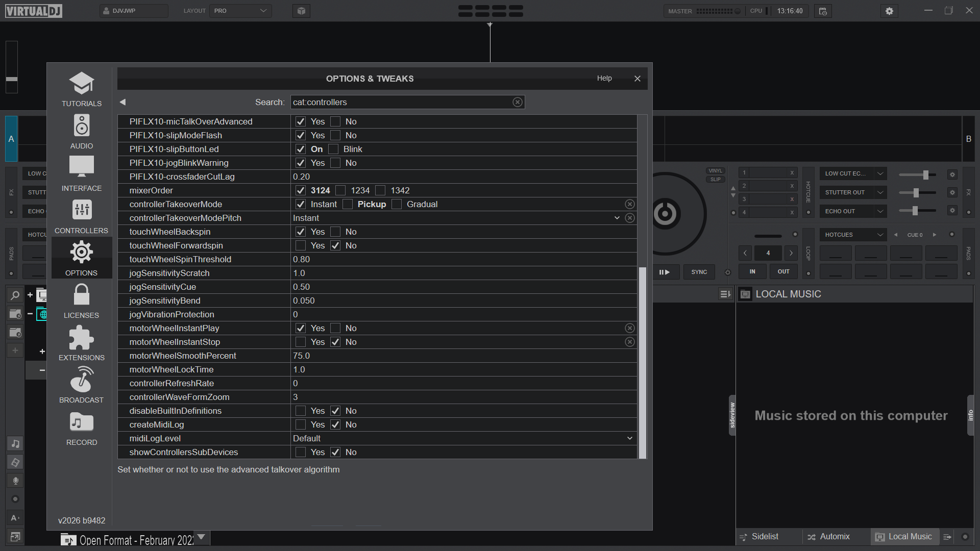Open the Audio settings section
The width and height of the screenshot is (980, 551).
(x=81, y=132)
